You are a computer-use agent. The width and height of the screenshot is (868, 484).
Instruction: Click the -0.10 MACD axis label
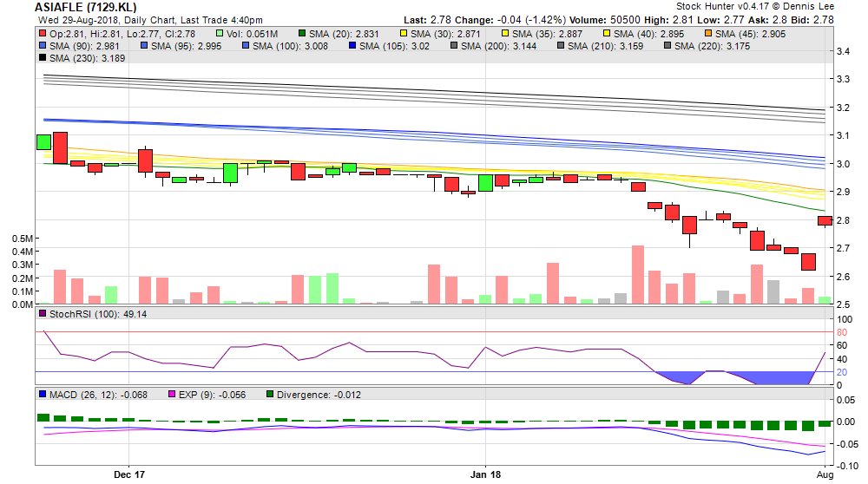point(847,466)
